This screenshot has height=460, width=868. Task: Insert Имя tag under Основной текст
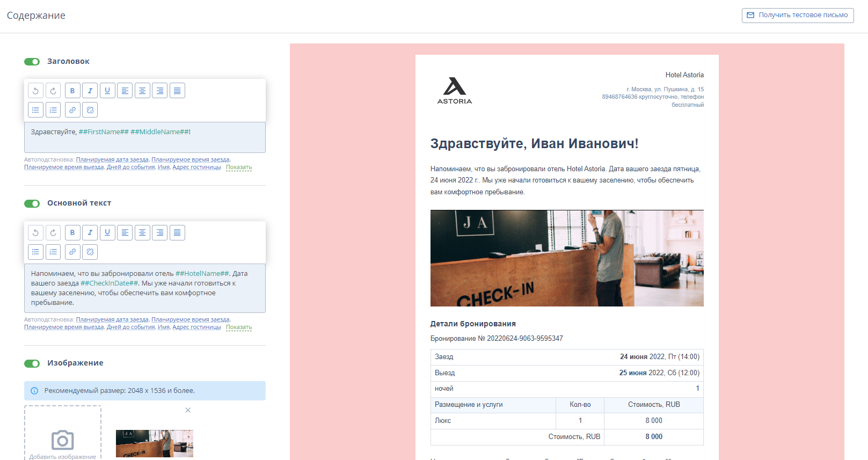pyautogui.click(x=164, y=327)
